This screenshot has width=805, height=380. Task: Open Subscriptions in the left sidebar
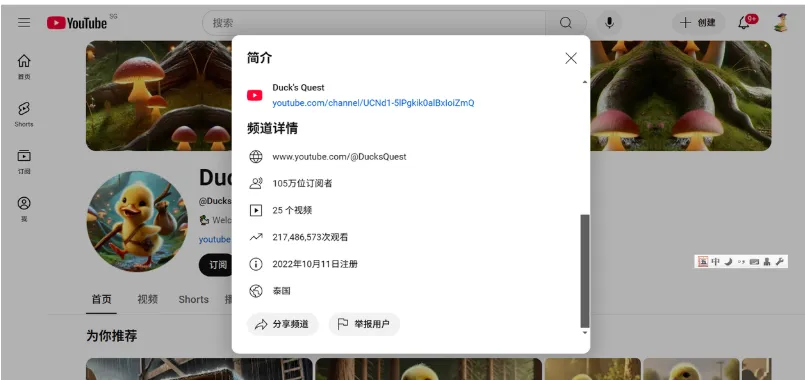point(24,162)
